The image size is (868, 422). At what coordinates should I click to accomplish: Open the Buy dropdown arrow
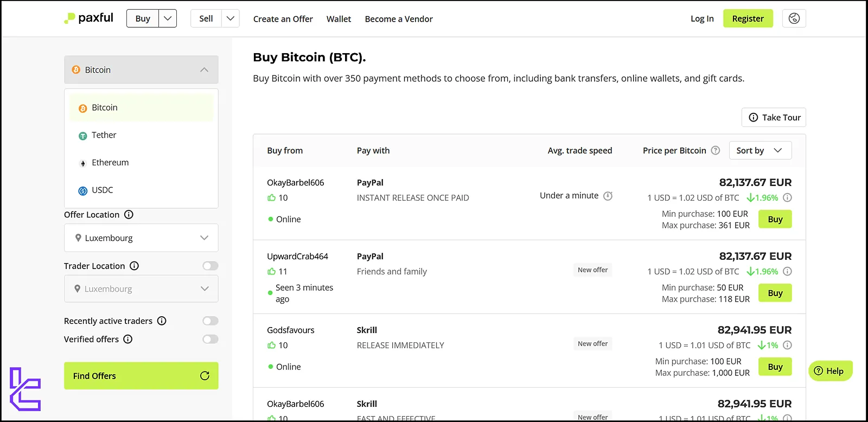pyautogui.click(x=168, y=18)
